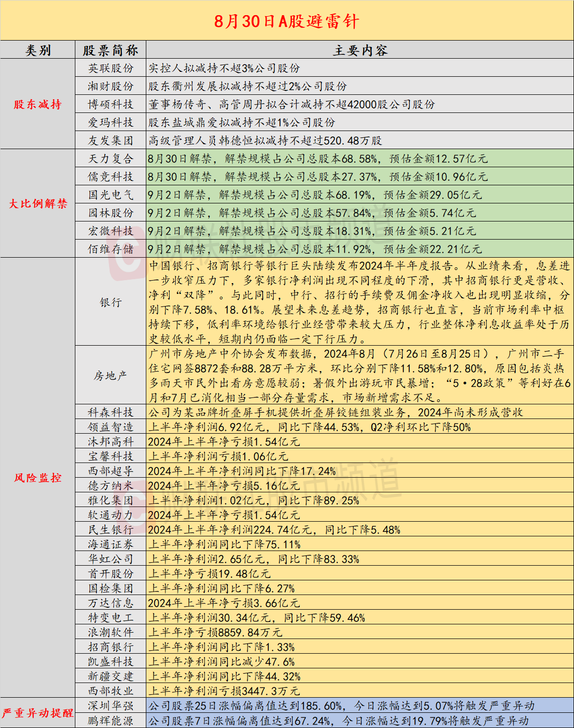
Task: Select stock name 英联股份
Action: (x=111, y=68)
